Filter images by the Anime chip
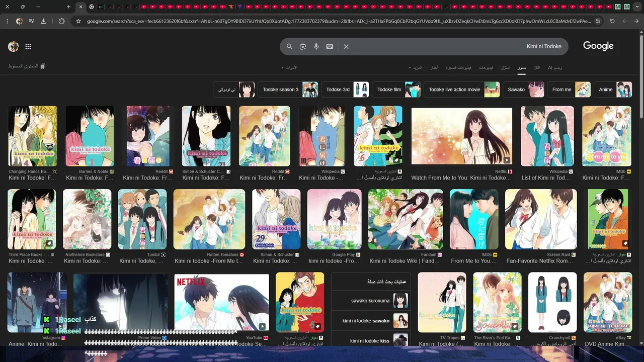 pyautogui.click(x=613, y=89)
